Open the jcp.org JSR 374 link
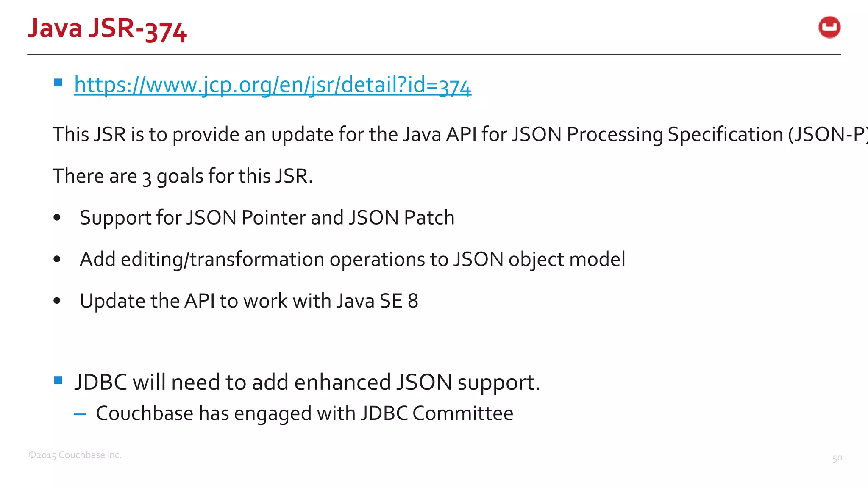Screen dimensions: 868x488 tap(273, 85)
